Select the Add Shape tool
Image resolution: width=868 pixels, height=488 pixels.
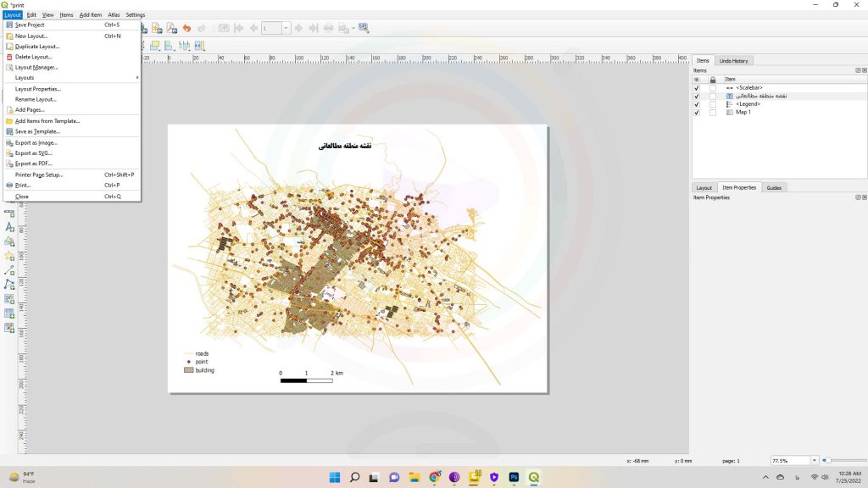pyautogui.click(x=9, y=241)
